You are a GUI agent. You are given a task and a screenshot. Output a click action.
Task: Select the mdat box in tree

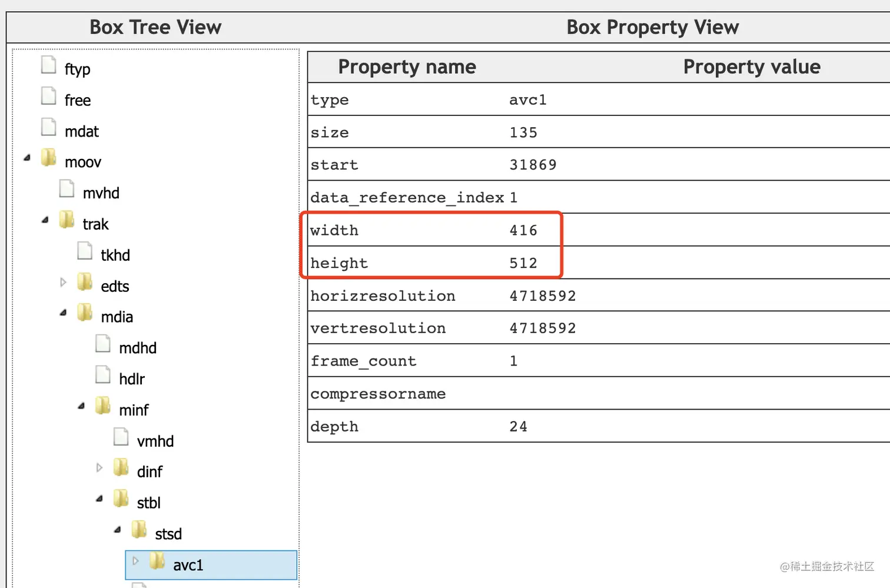pyautogui.click(x=82, y=131)
